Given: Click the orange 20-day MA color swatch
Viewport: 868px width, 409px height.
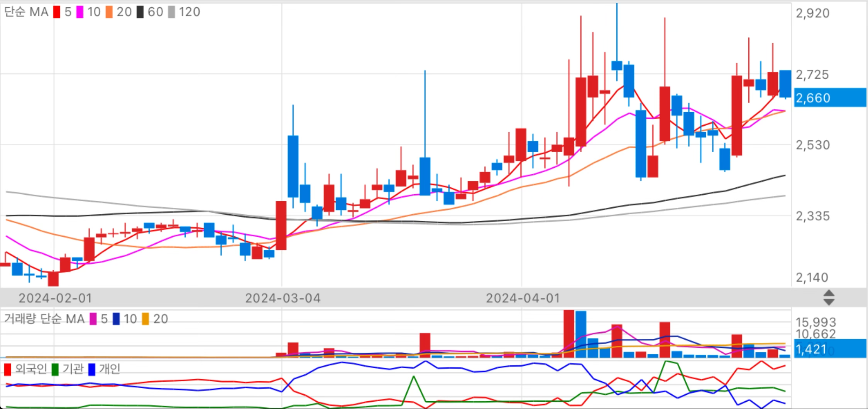Looking at the screenshot, I should pyautogui.click(x=109, y=12).
